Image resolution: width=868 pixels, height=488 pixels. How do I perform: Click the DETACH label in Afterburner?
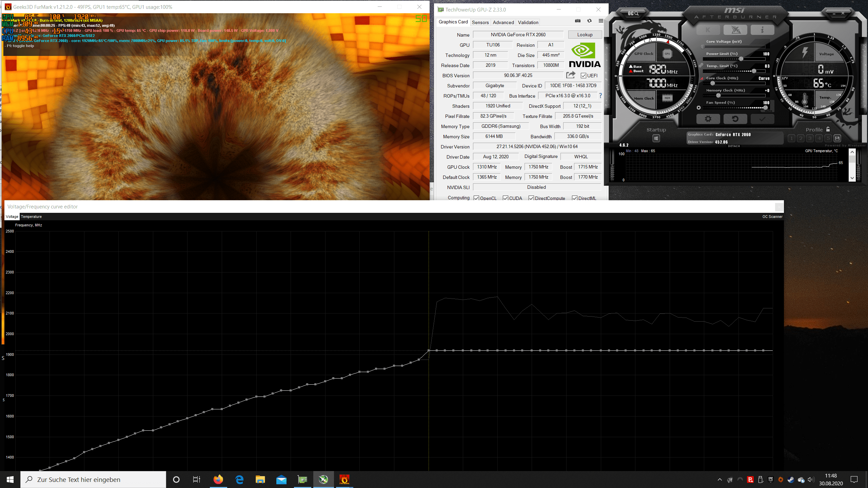[x=734, y=146]
